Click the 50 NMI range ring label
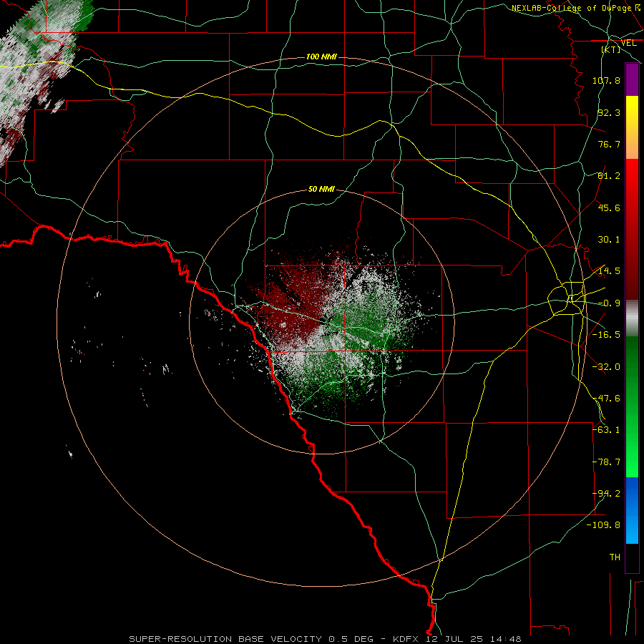Image resolution: width=644 pixels, height=644 pixels. tap(321, 189)
